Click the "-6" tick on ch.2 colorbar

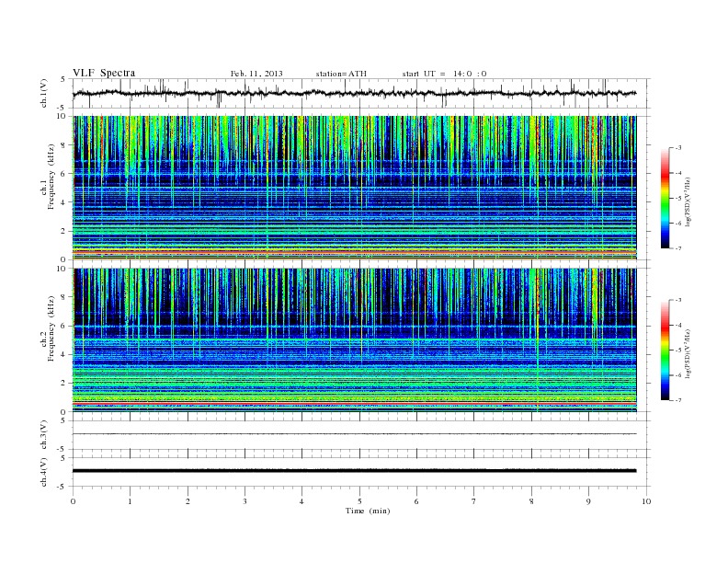pyautogui.click(x=678, y=375)
